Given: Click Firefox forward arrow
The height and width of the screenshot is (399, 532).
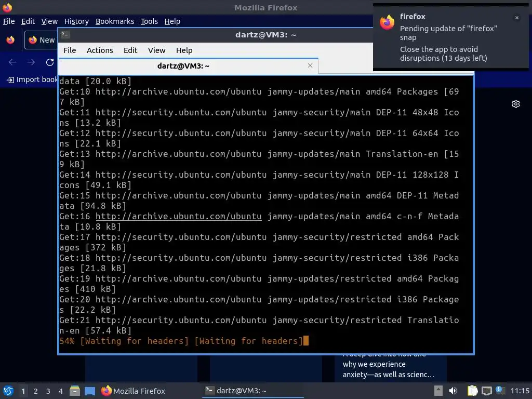Looking at the screenshot, I should (x=31, y=62).
